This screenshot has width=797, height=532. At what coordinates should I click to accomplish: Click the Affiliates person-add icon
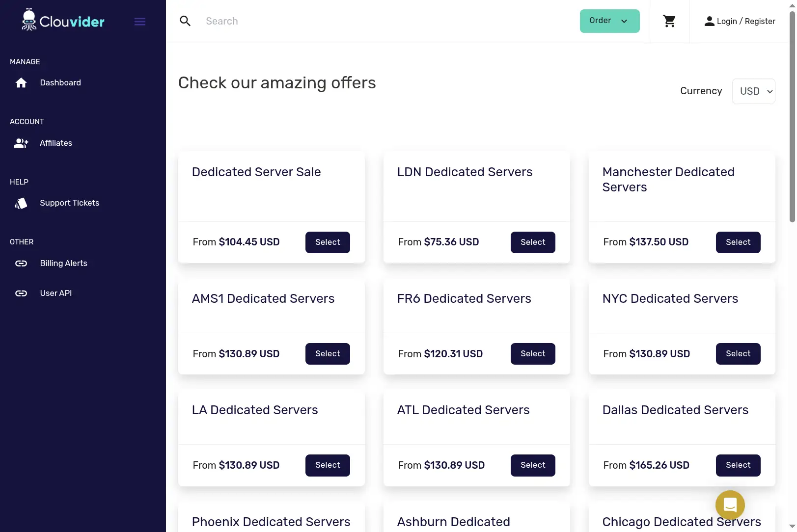pos(21,143)
